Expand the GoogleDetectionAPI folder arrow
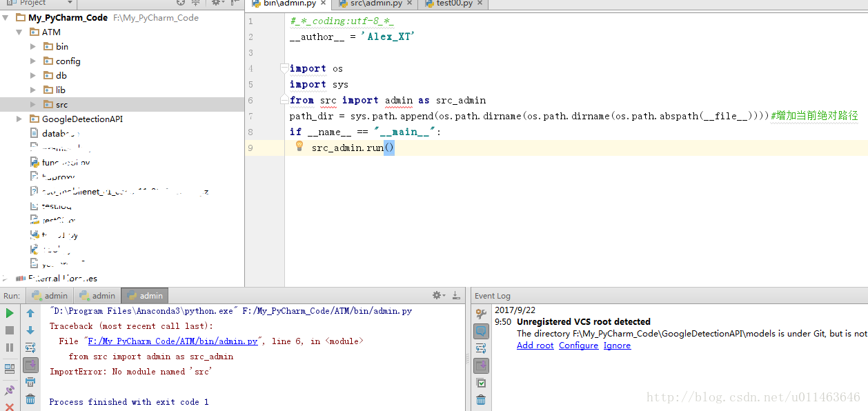This screenshot has width=868, height=411. click(x=20, y=119)
